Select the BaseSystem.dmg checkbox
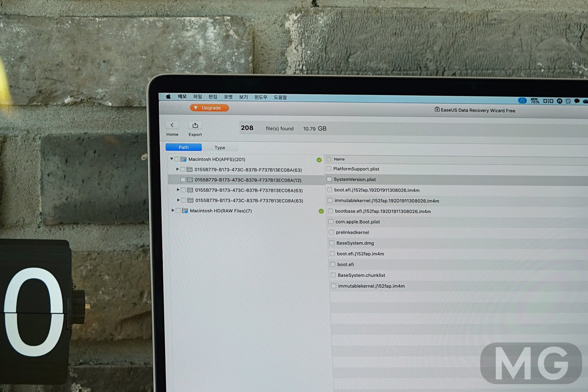588x392 pixels. pyautogui.click(x=332, y=243)
